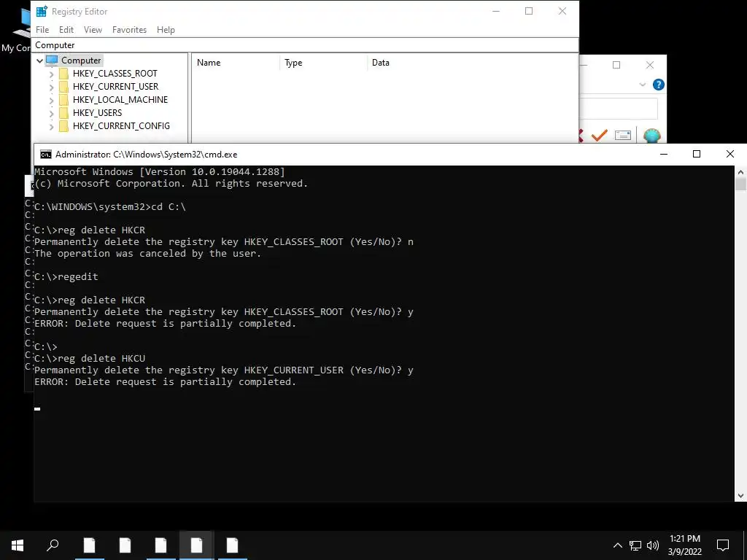Collapse the Computer tree node
Viewport: 747px width, 560px height.
tap(39, 61)
